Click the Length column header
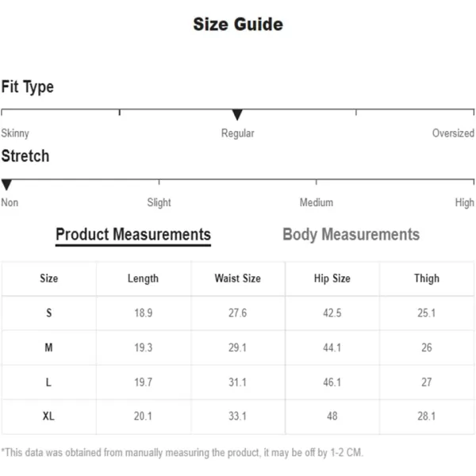The image size is (476, 476). click(x=143, y=278)
